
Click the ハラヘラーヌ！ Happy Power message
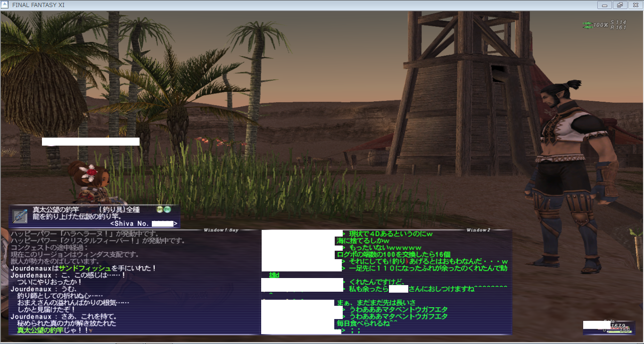pyautogui.click(x=85, y=234)
